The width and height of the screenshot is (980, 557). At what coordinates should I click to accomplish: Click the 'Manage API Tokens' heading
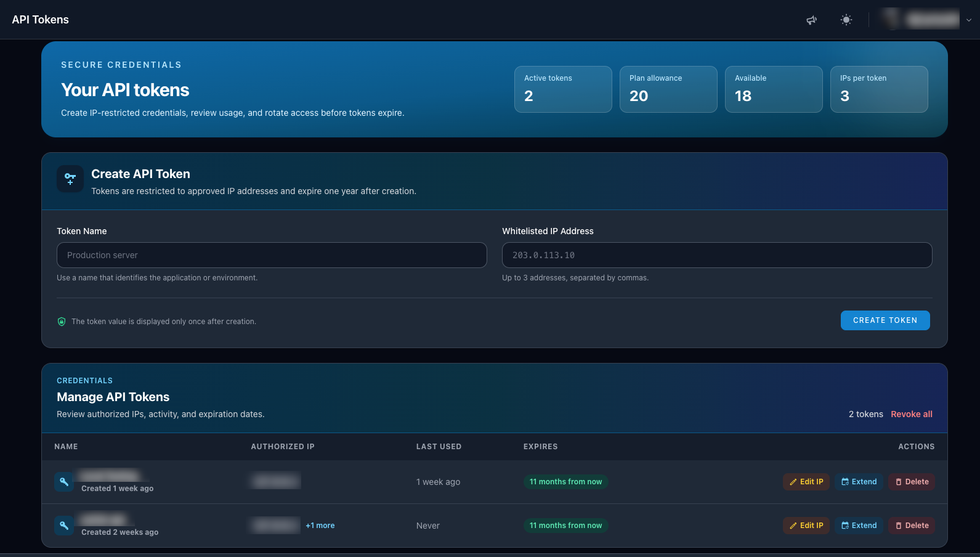pyautogui.click(x=113, y=397)
